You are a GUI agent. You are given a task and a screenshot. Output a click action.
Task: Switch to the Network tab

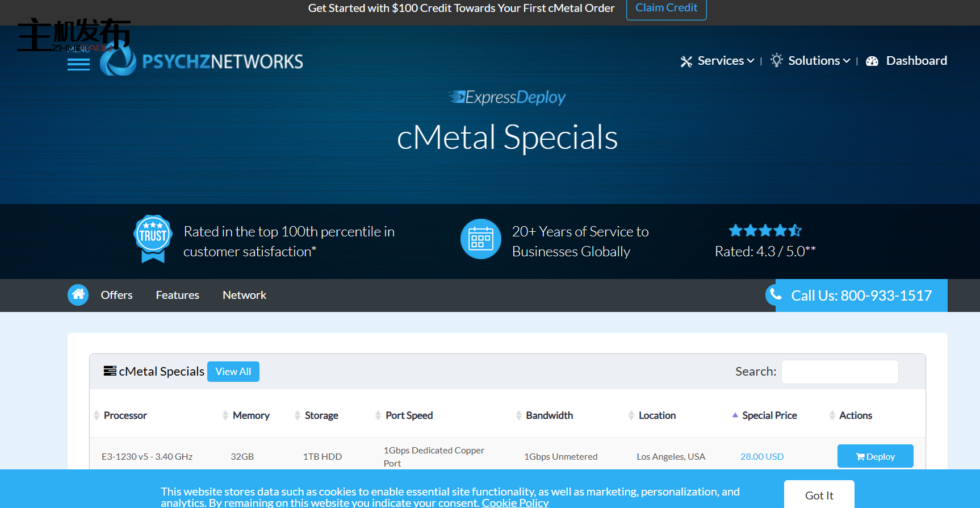tap(244, 295)
